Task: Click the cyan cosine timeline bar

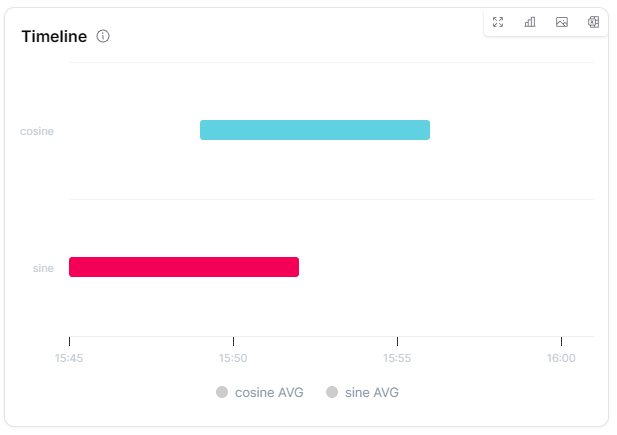Action: [x=315, y=130]
